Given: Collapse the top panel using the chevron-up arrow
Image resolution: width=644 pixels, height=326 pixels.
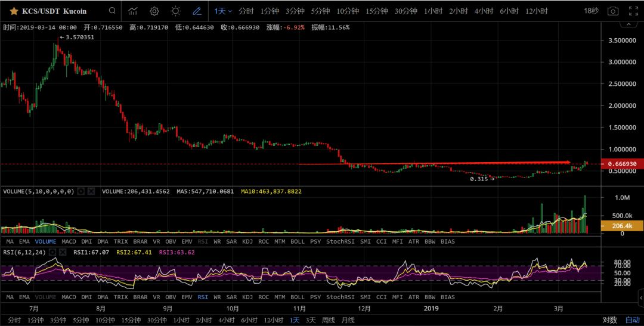Looking at the screenshot, I should (x=627, y=25).
